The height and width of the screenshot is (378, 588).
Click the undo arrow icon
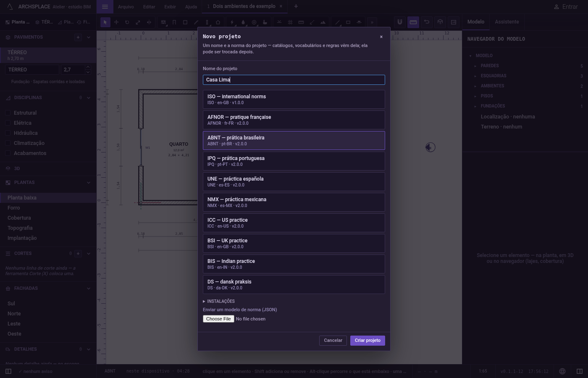(x=427, y=22)
